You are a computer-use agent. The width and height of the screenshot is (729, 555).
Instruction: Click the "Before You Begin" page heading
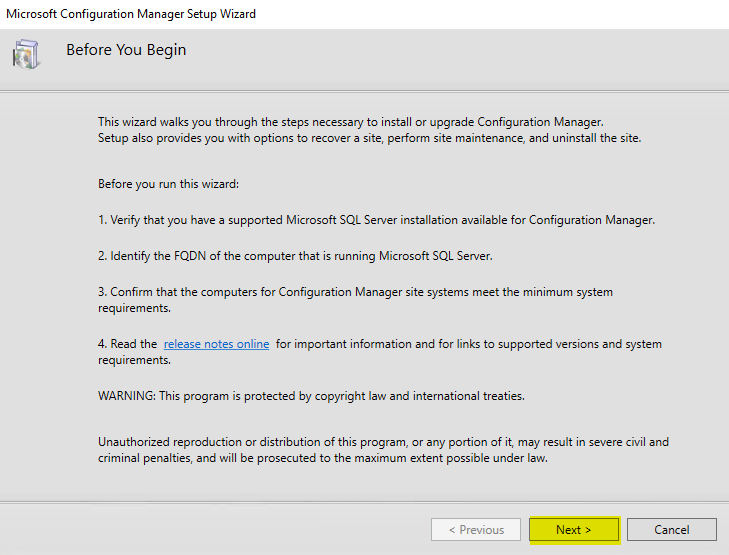click(x=126, y=50)
